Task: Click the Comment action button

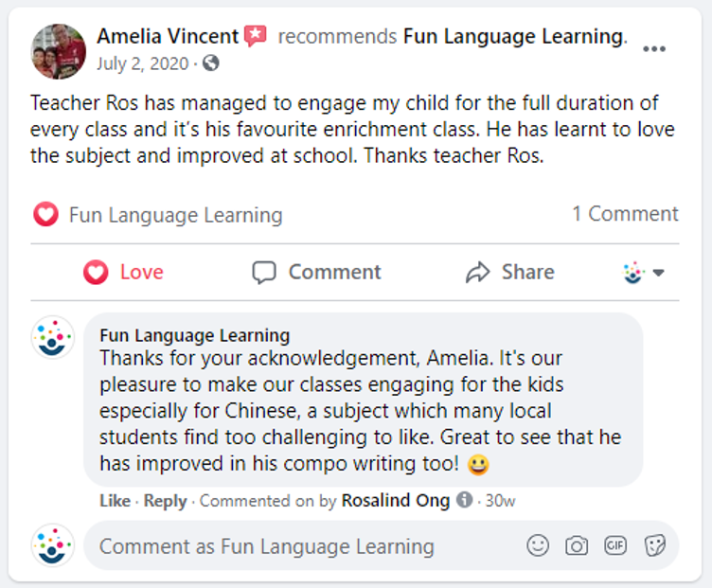Action: pos(316,273)
